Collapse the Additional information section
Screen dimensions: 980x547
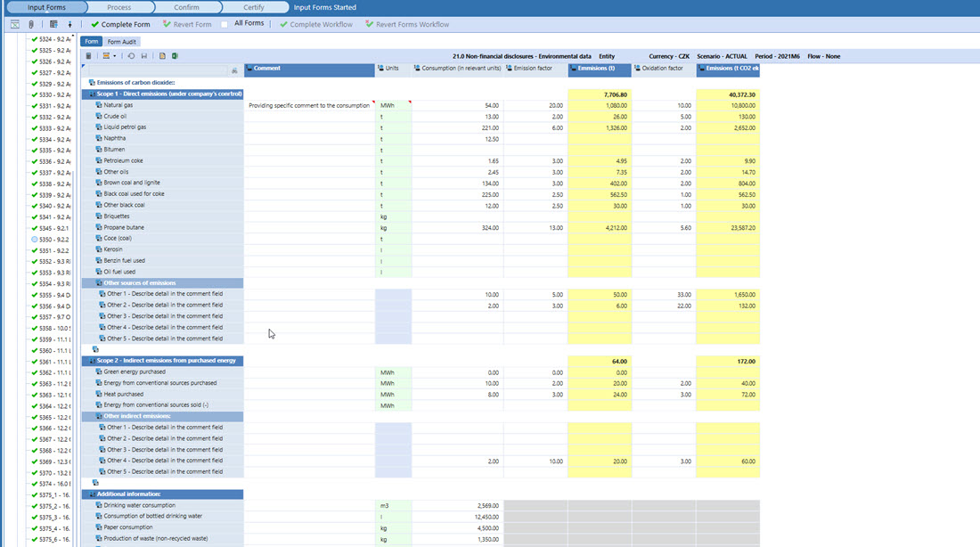(91, 494)
